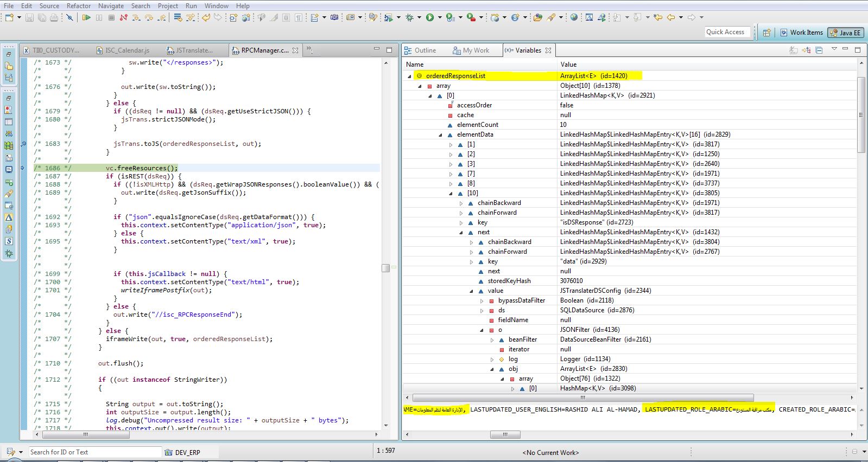Open the Refactor menu
The image size is (868, 462).
click(79, 5)
